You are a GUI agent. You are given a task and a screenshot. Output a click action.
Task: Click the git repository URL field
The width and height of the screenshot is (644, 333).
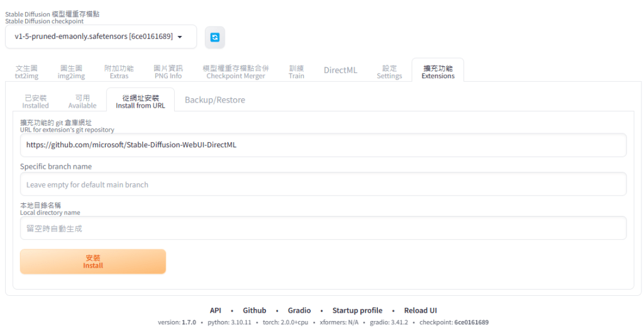323,145
